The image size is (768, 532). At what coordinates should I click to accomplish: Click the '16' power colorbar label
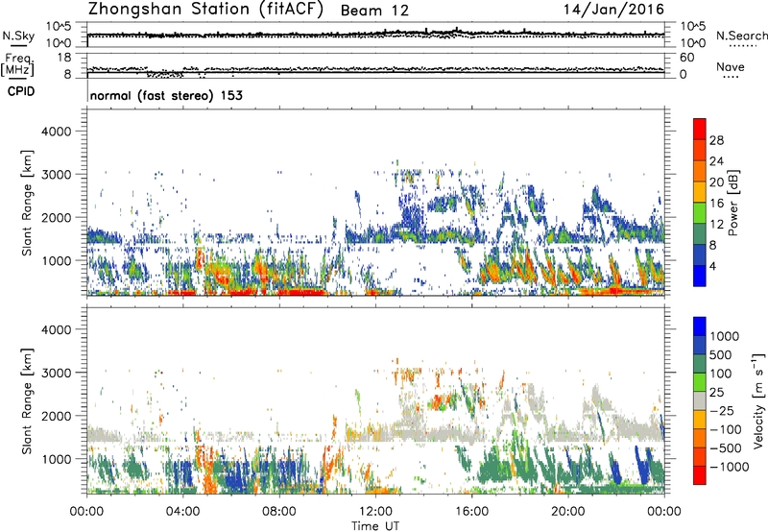[716, 204]
